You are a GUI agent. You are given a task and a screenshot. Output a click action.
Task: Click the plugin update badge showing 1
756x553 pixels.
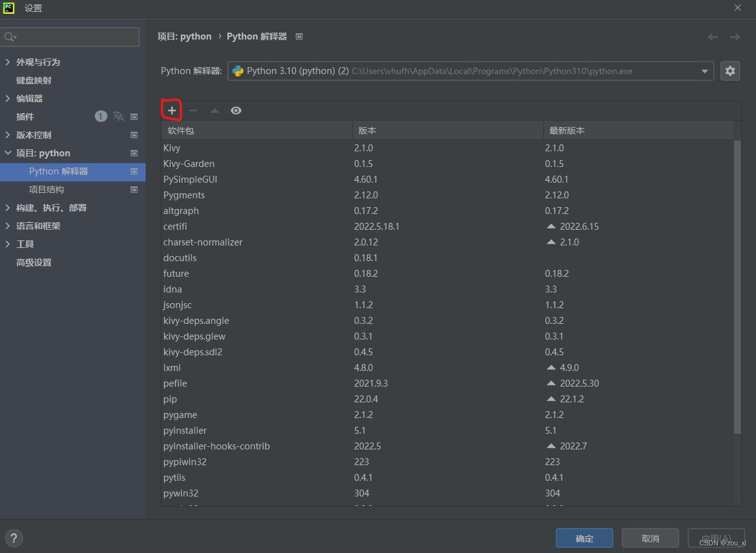(100, 116)
